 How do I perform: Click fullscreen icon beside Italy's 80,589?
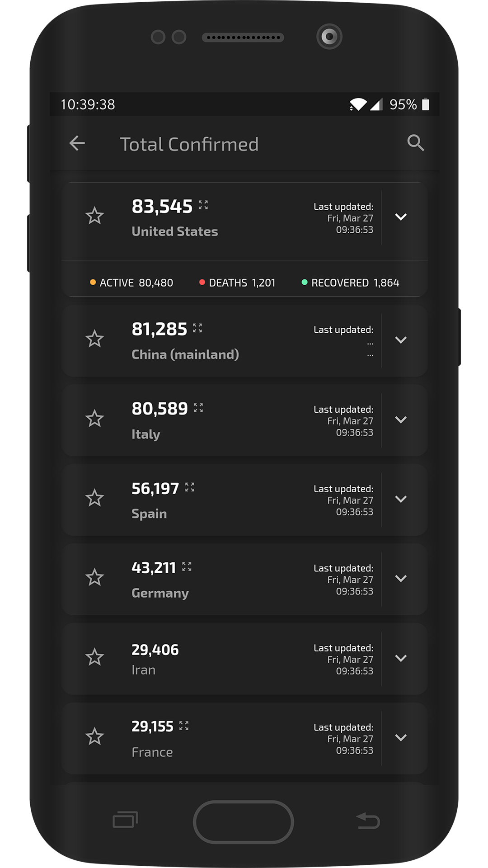[198, 408]
